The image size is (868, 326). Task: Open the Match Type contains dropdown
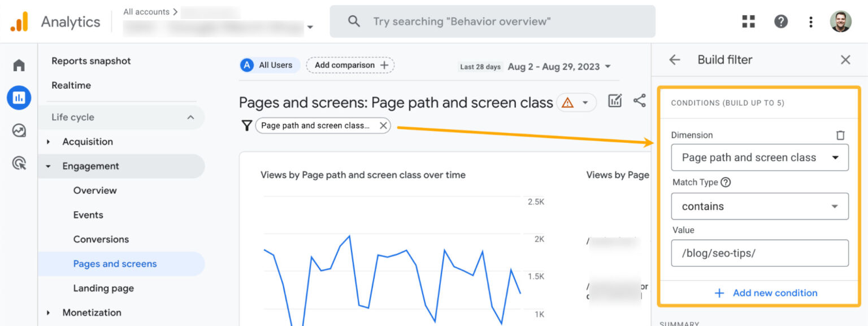pyautogui.click(x=759, y=206)
